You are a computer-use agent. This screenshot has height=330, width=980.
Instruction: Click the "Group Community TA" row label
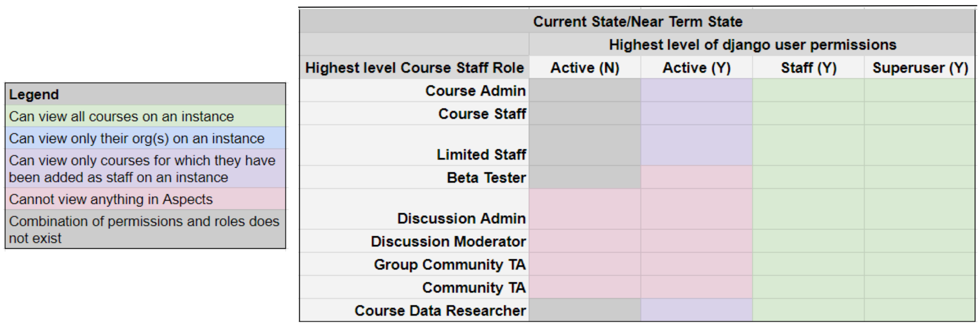click(x=449, y=265)
